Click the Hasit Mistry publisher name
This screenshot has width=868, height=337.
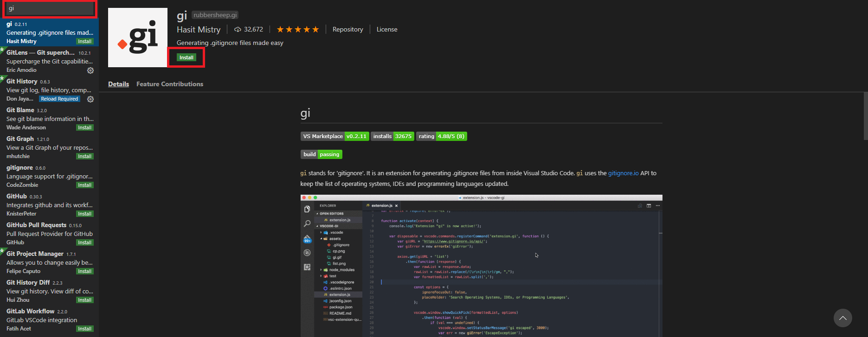(199, 29)
